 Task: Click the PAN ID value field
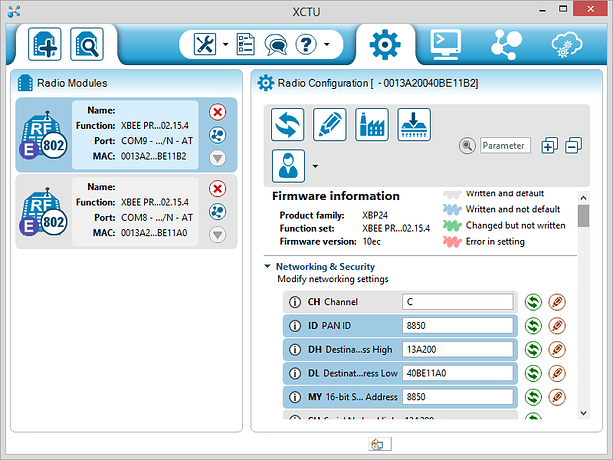click(457, 326)
